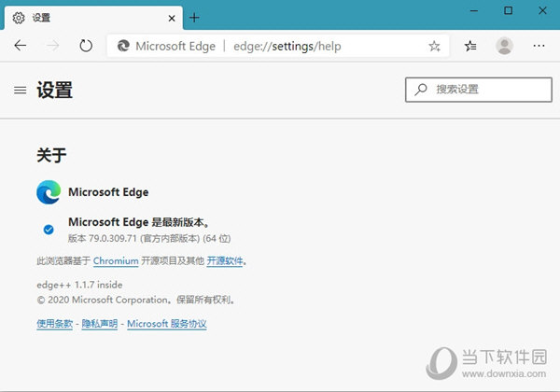
Task: Click the blue up-to-date checkmark icon
Action: [49, 230]
